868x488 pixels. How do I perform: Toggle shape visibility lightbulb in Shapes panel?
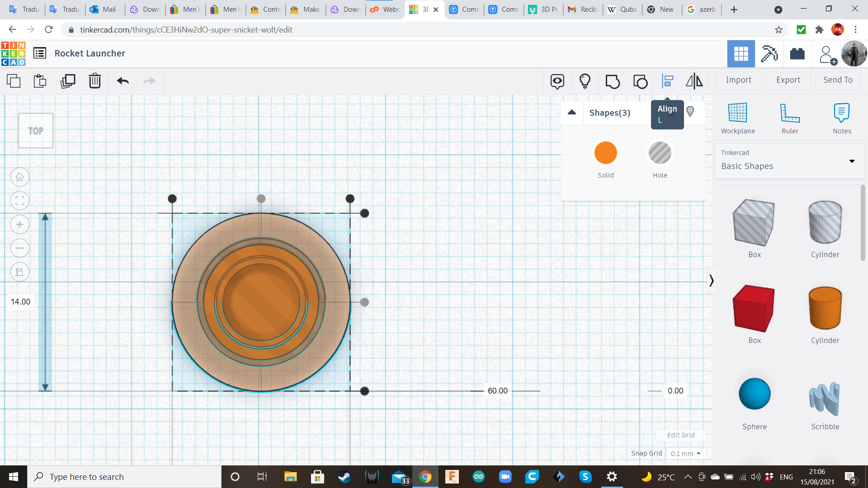point(690,111)
